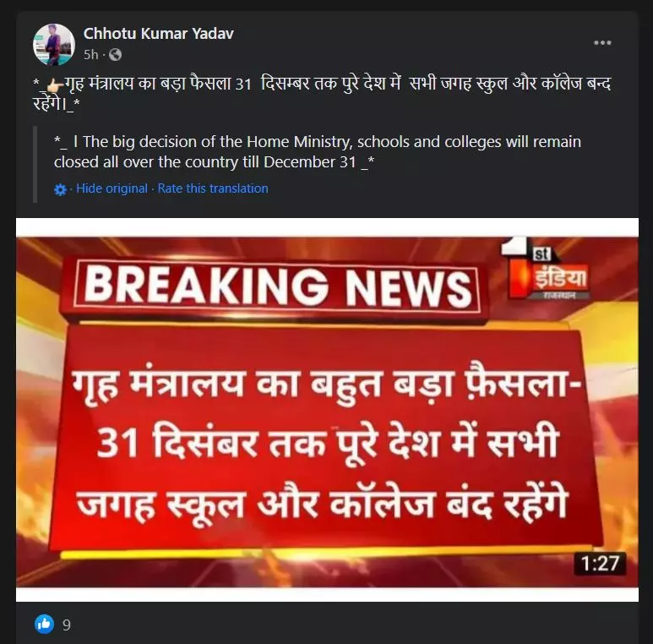Click the vertical quote bar beside translation

point(35,164)
